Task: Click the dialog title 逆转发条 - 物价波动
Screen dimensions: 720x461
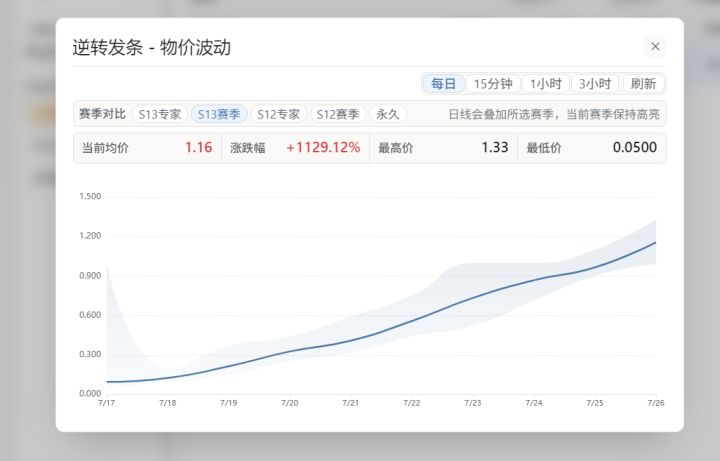Action: (152, 47)
